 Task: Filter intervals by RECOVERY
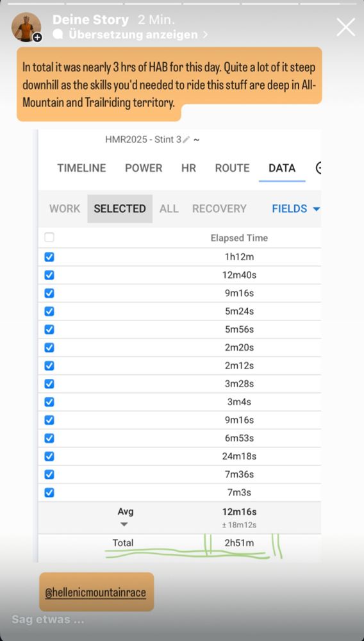pyautogui.click(x=219, y=208)
